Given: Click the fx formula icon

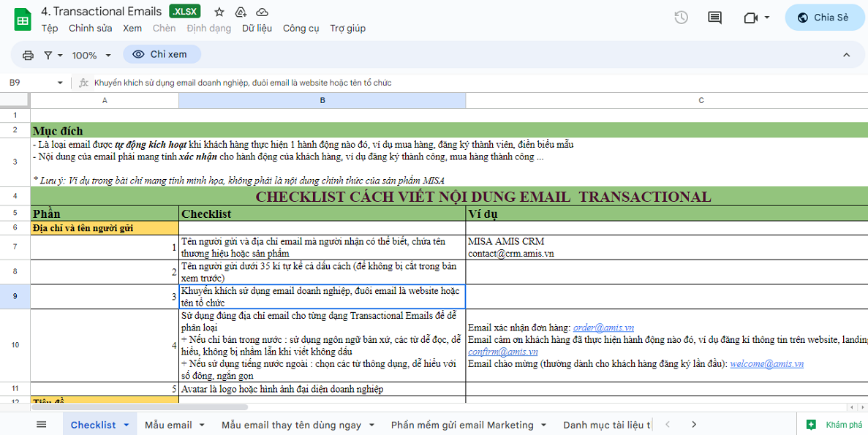Looking at the screenshot, I should [x=83, y=83].
